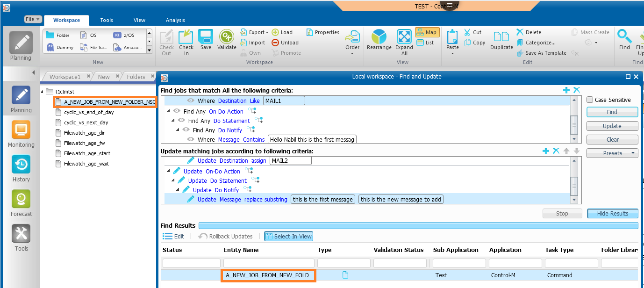The image size is (644, 288).
Task: Open Forecast domain in sidebar
Action: (x=21, y=203)
